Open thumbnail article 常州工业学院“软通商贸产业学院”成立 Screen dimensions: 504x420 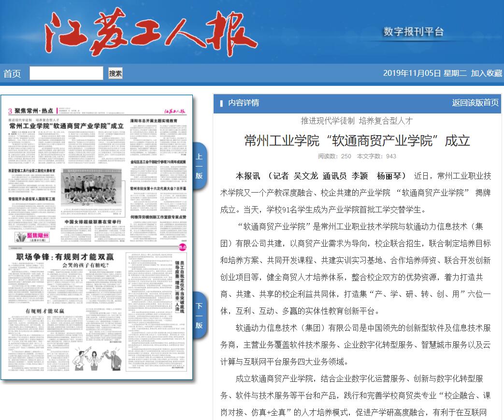[66, 126]
